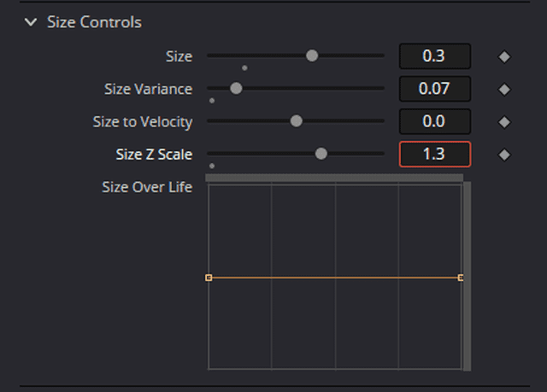Click the Size Variance slider knob

pos(236,88)
